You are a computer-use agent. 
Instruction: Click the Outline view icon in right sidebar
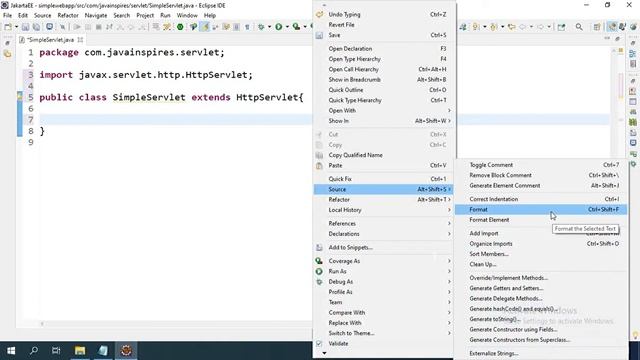(633, 54)
